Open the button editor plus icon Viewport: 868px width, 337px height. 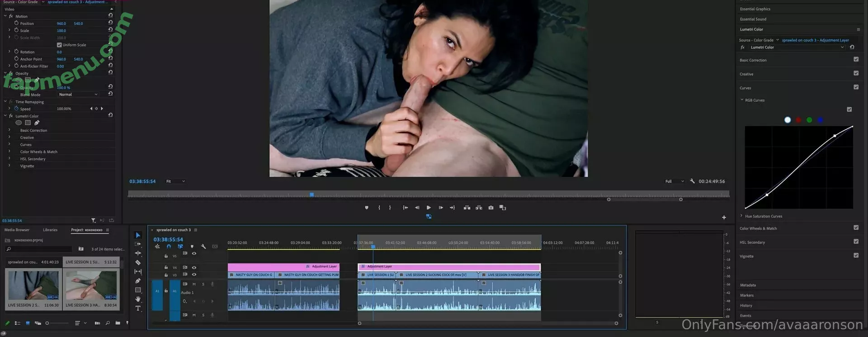pos(724,218)
